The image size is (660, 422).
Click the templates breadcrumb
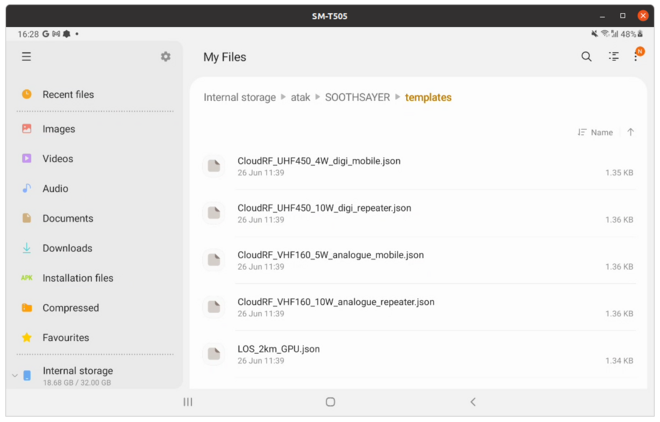point(428,98)
